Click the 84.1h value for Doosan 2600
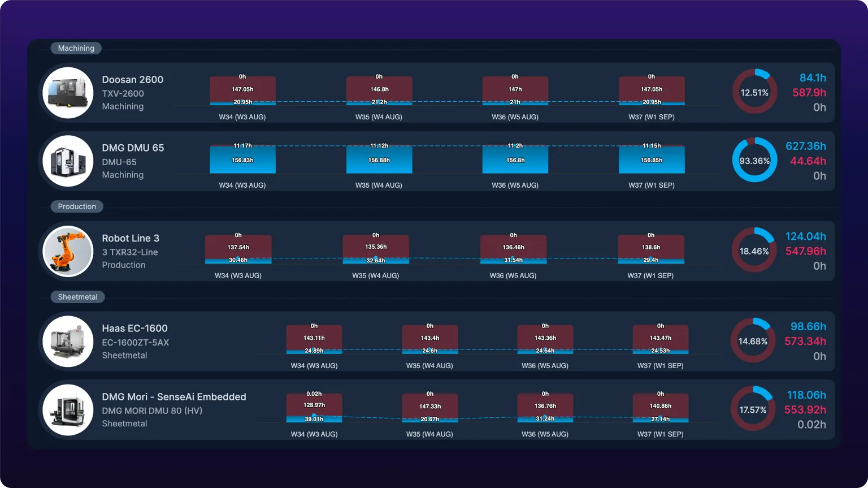This screenshot has width=868, height=488. point(813,78)
